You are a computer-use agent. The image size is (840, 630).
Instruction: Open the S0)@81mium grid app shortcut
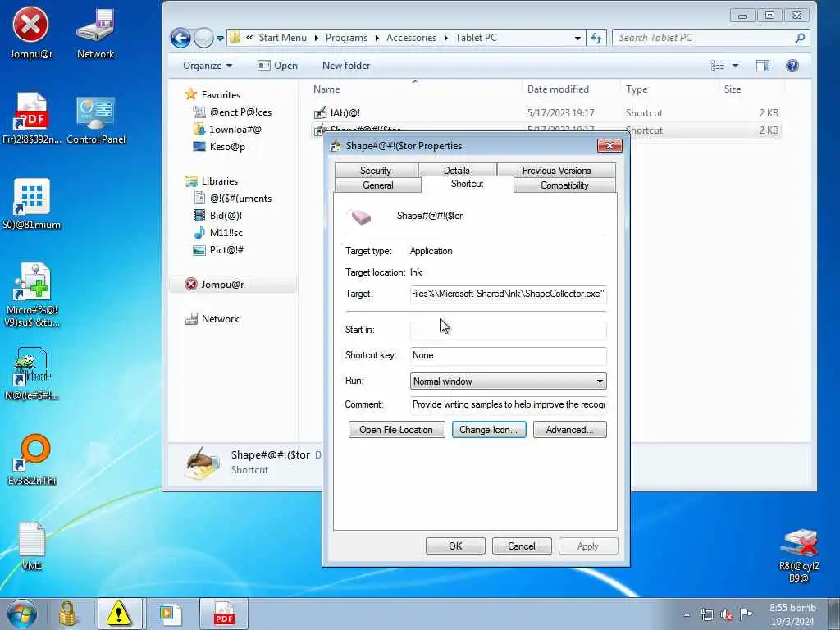tap(32, 203)
